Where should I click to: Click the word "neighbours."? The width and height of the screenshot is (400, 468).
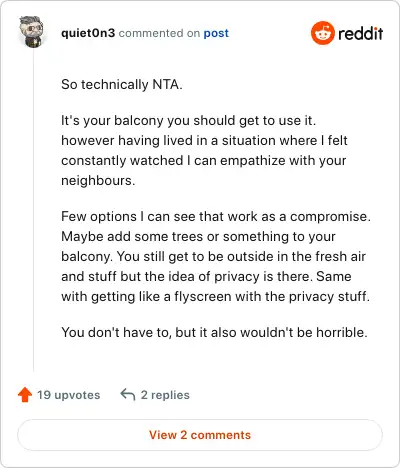[x=98, y=180]
